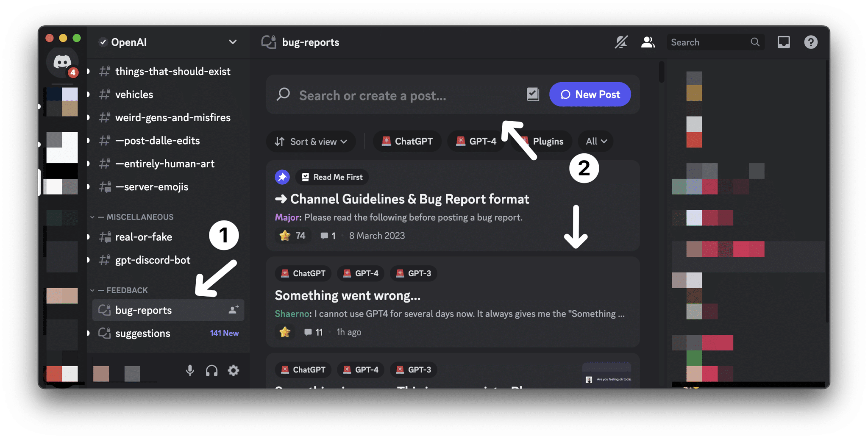The width and height of the screenshot is (868, 439).
Task: Open OpenAI server dropdown menu
Action: point(233,42)
